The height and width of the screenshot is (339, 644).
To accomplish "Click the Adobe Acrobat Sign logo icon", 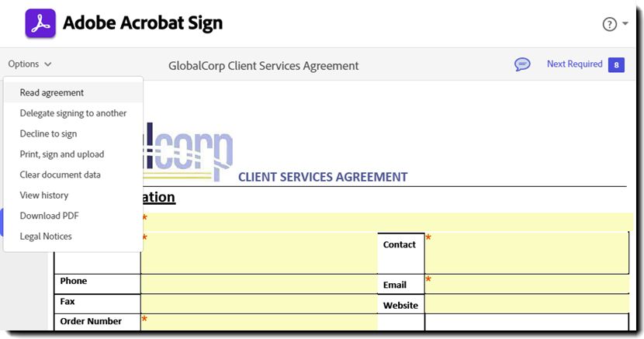I will [40, 23].
